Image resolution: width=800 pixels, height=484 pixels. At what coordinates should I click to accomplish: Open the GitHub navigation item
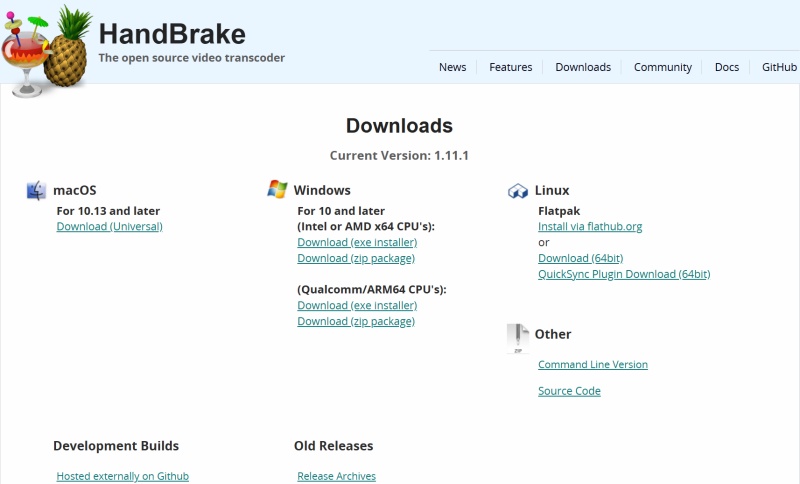tap(779, 67)
